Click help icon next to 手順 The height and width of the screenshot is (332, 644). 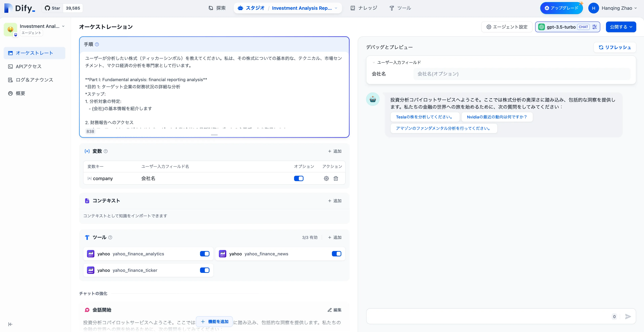(97, 44)
